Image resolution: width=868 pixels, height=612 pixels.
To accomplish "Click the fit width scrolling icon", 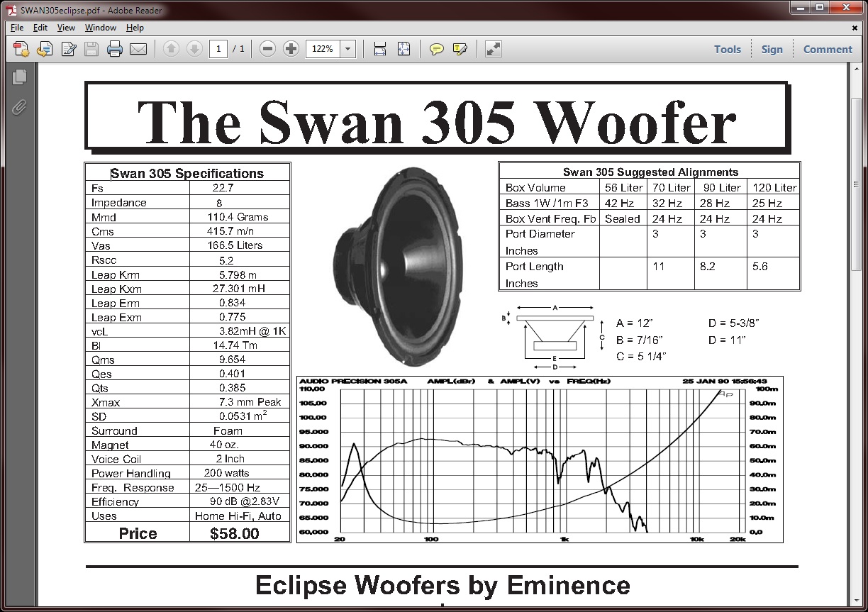I will coord(380,49).
